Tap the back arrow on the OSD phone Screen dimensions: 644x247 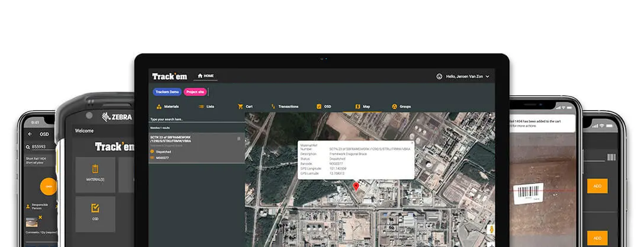point(30,134)
